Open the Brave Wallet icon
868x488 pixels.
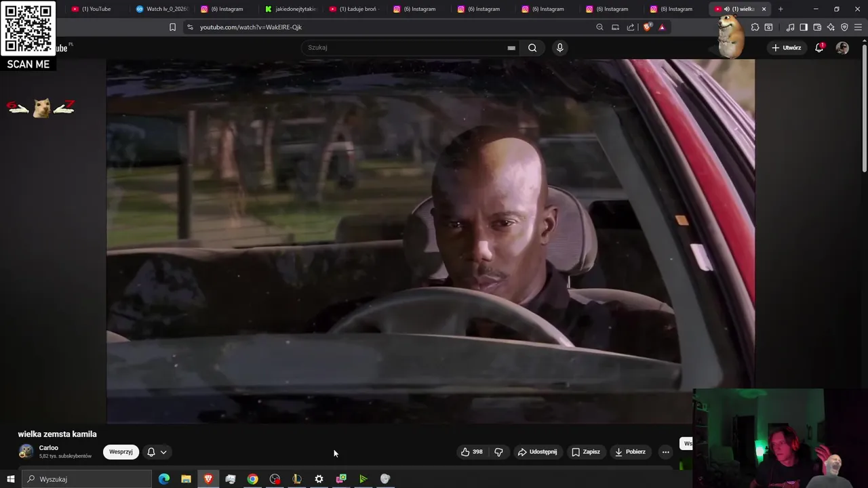(817, 27)
